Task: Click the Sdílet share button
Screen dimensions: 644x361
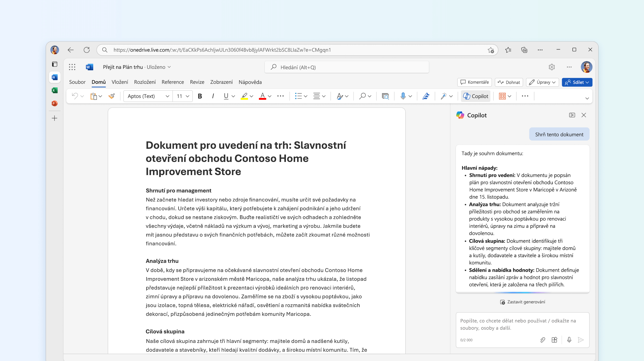Action: [x=577, y=82]
